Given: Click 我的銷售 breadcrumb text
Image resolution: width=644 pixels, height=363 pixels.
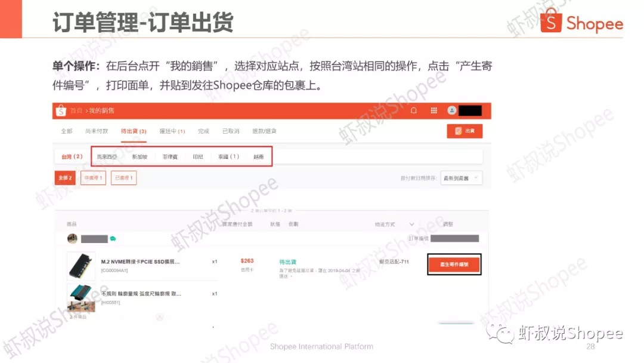Looking at the screenshot, I should (101, 110).
